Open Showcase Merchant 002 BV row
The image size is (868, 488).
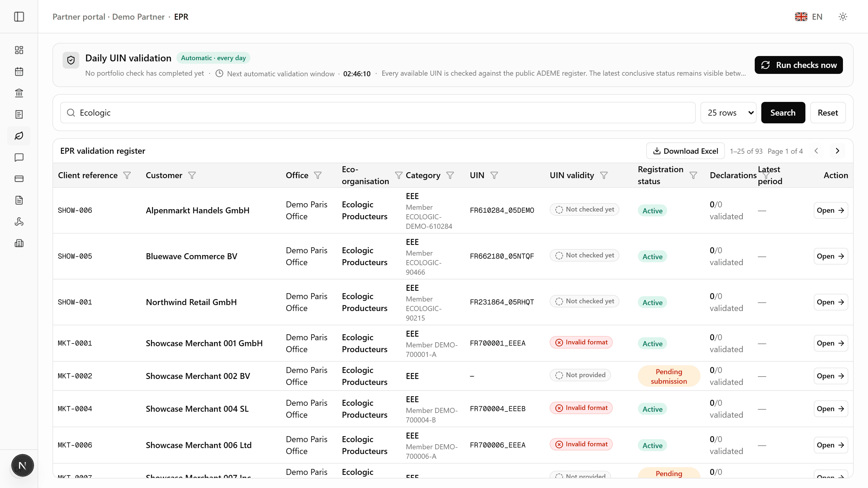point(831,376)
